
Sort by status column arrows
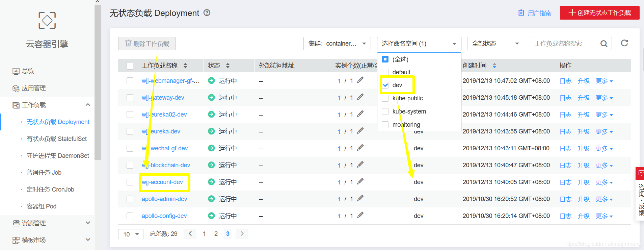coord(228,66)
